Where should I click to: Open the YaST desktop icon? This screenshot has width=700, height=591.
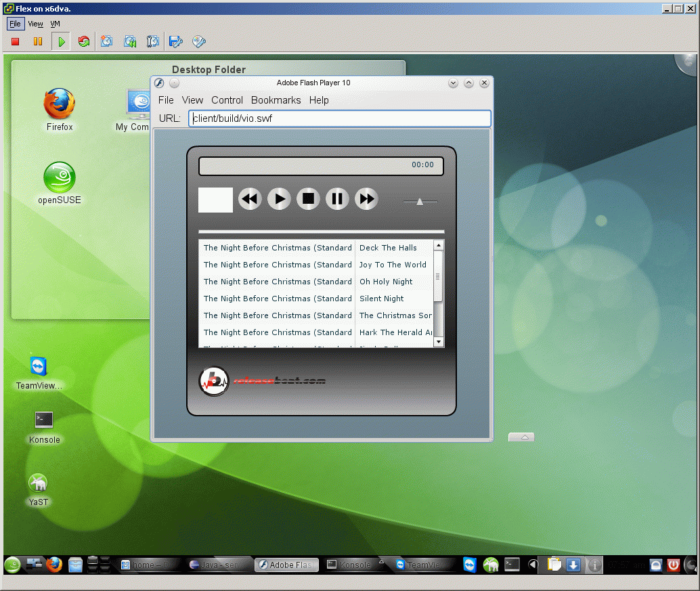(38, 489)
